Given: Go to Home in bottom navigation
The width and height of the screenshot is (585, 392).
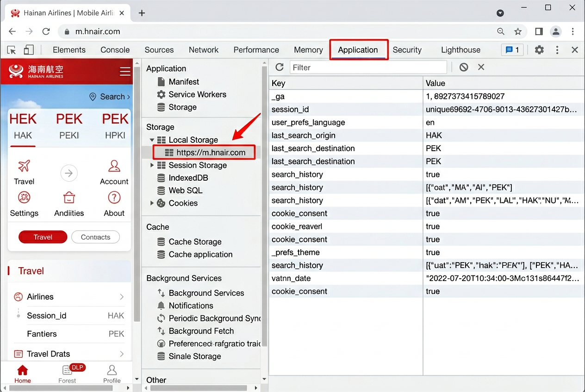Looking at the screenshot, I should click(22, 374).
